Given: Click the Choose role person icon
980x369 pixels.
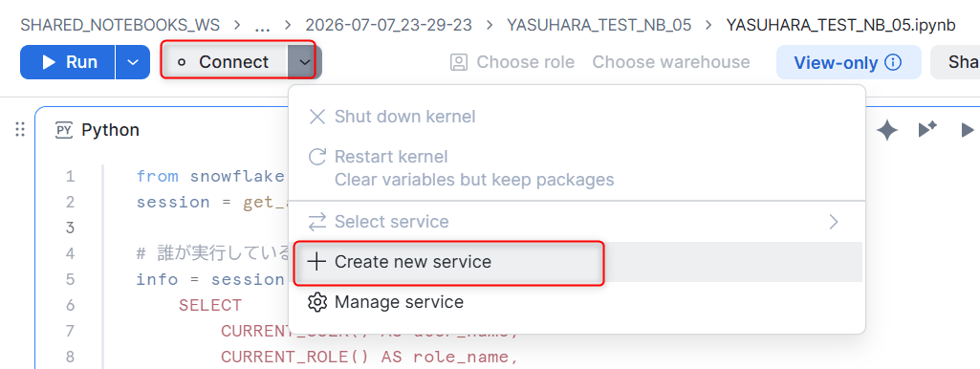Looking at the screenshot, I should pos(459,62).
